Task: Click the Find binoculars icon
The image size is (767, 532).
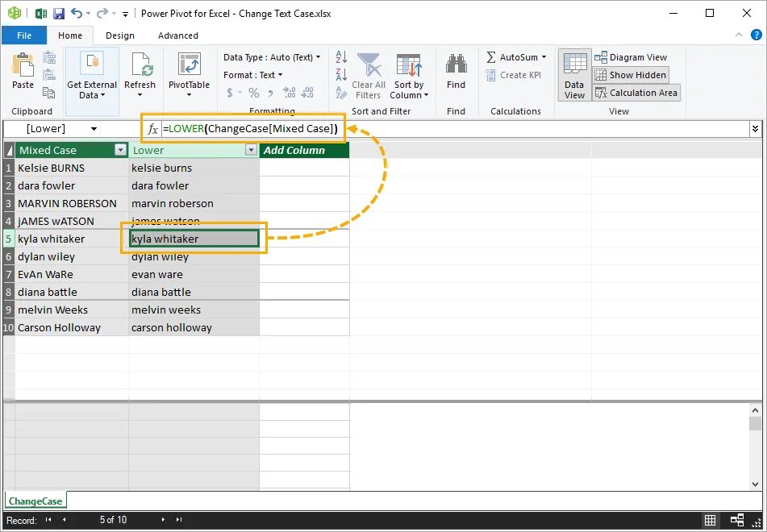Action: [456, 65]
